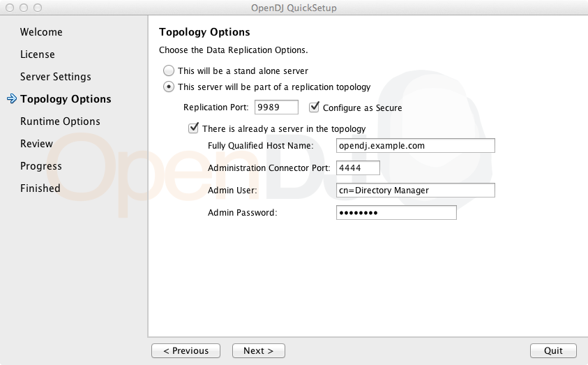Click the 'Fully Qualified Host Name:' label
This screenshot has width=588, height=365.
[x=261, y=146]
